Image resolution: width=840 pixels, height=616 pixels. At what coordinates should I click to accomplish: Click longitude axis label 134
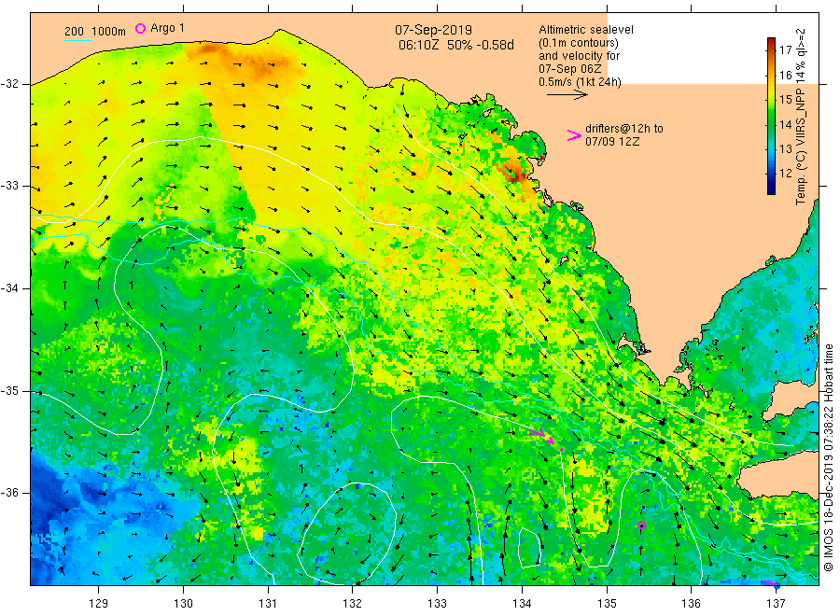click(x=522, y=604)
